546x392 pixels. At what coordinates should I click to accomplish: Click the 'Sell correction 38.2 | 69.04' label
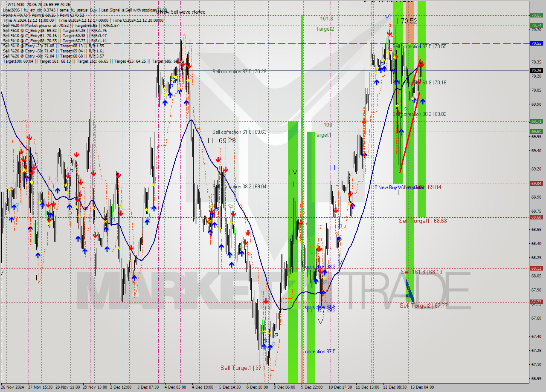(x=239, y=187)
